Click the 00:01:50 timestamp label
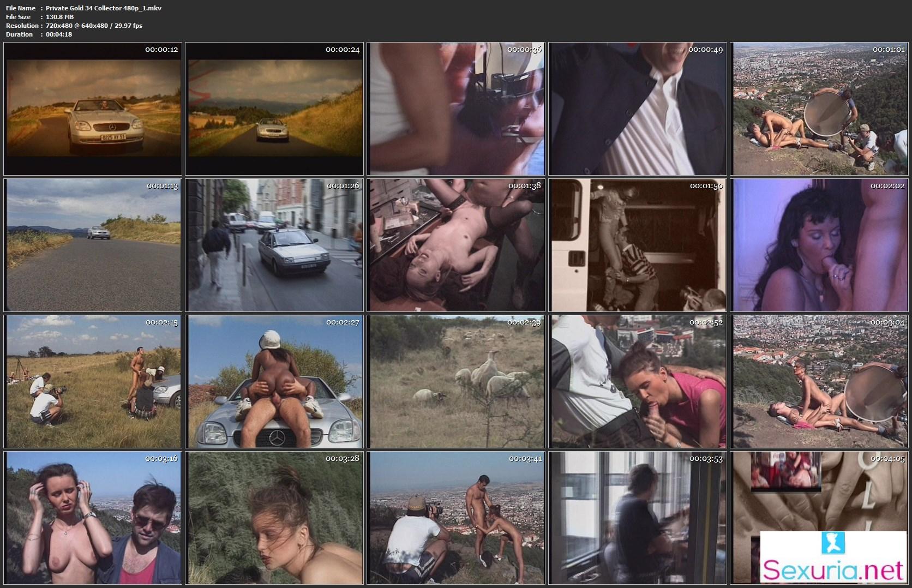Viewport: 912px width, 588px height. pyautogui.click(x=706, y=186)
